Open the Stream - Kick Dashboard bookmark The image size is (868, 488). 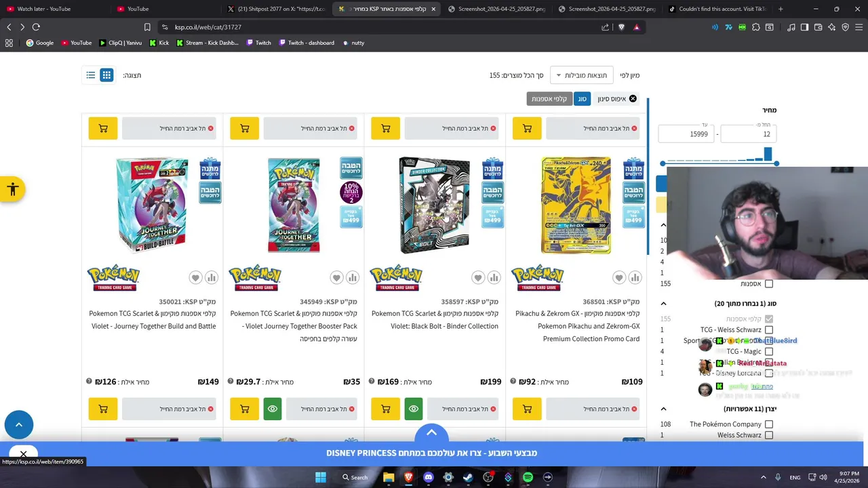(x=208, y=43)
